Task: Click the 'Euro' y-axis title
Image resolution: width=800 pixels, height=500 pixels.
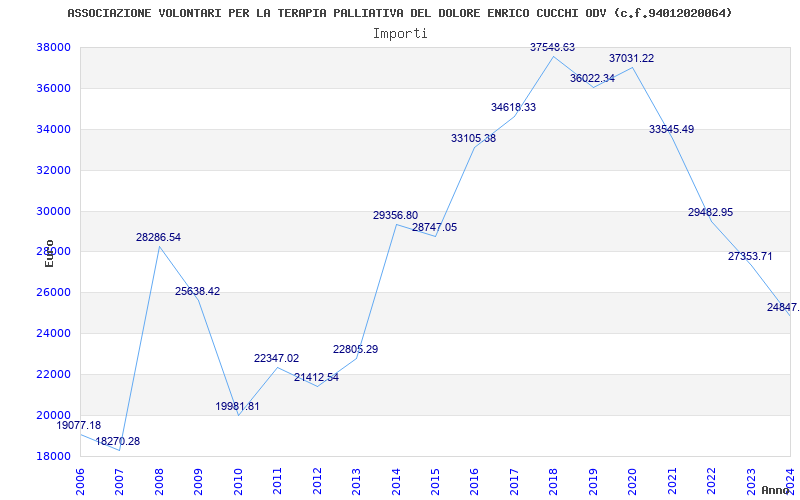Action: click(49, 253)
